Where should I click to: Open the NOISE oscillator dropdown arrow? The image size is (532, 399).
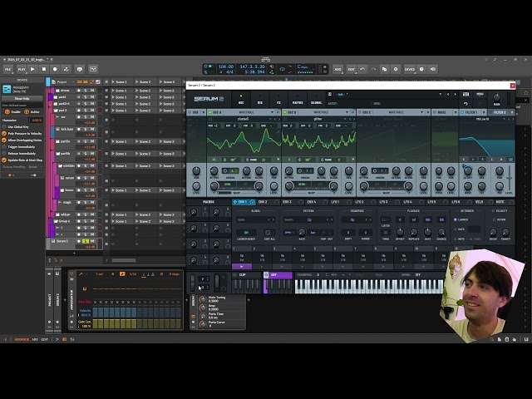[456, 112]
